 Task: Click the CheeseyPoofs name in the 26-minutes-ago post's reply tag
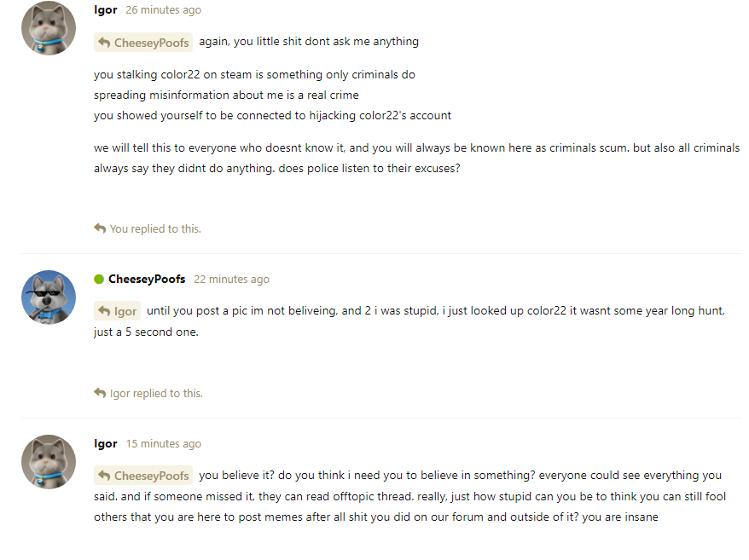pos(151,43)
